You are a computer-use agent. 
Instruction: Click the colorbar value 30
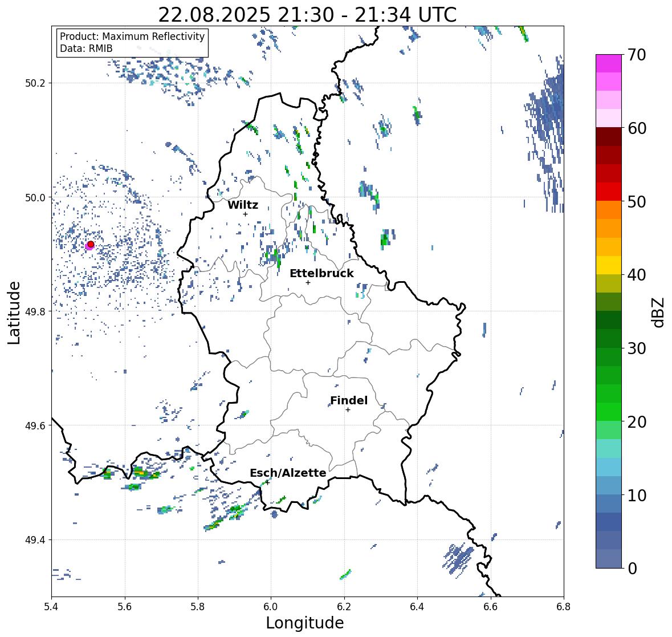[x=637, y=348]
